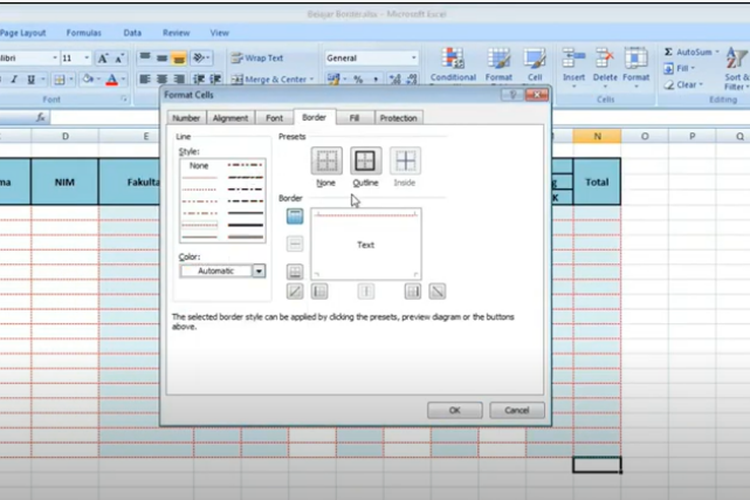The image size is (750, 500).
Task: Apply diagonal up border
Action: point(295,291)
